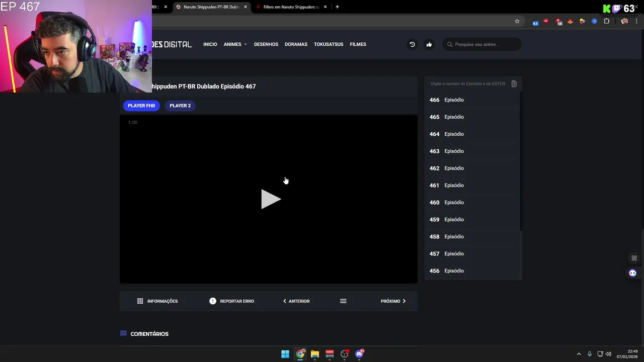Click the taskbar clock showing 22:49
The image size is (644, 362).
pyautogui.click(x=627, y=354)
